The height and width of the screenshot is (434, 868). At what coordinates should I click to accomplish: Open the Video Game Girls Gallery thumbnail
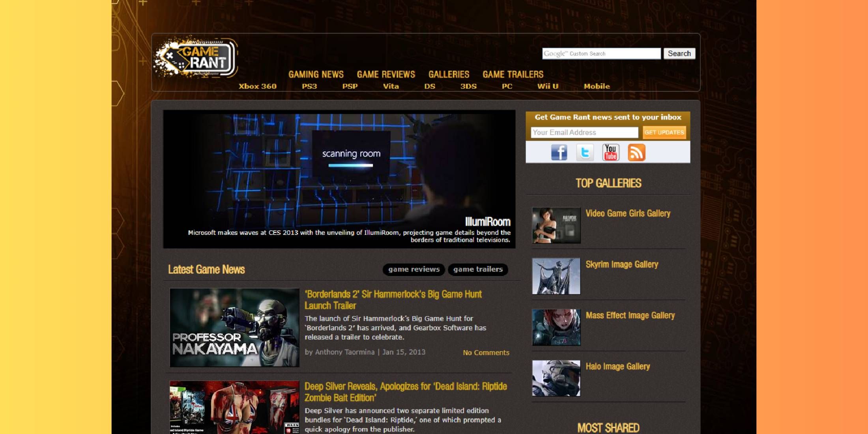[x=556, y=225]
